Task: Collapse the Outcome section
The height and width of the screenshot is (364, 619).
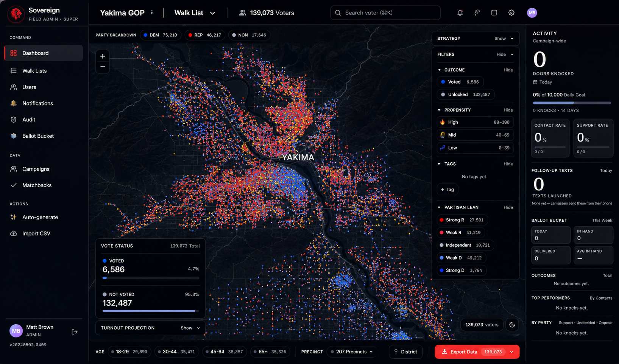Action: [x=508, y=70]
